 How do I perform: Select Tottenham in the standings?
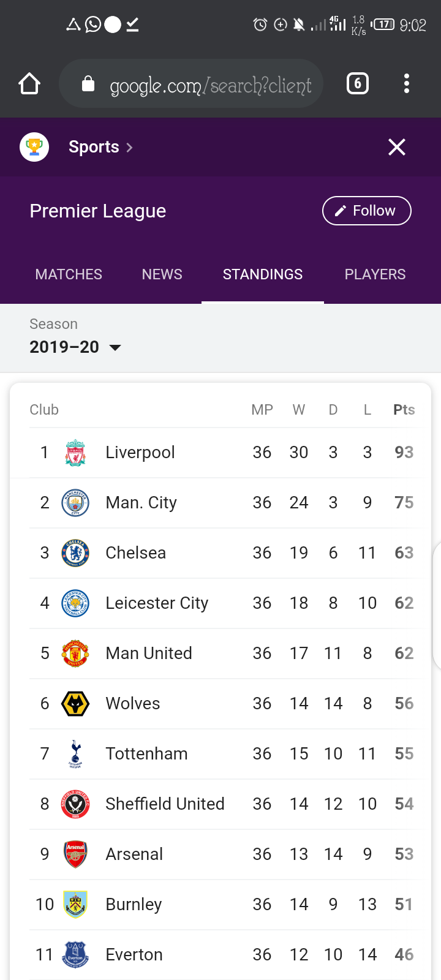[x=146, y=754]
